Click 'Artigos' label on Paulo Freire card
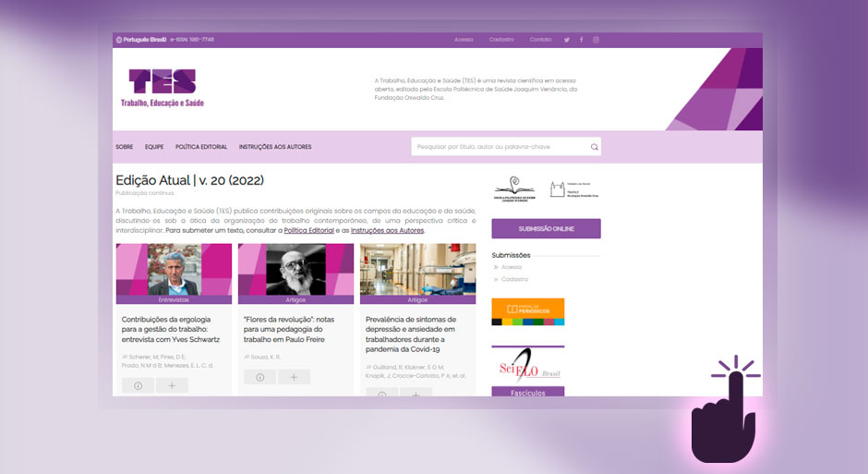The width and height of the screenshot is (868, 474). 295,300
